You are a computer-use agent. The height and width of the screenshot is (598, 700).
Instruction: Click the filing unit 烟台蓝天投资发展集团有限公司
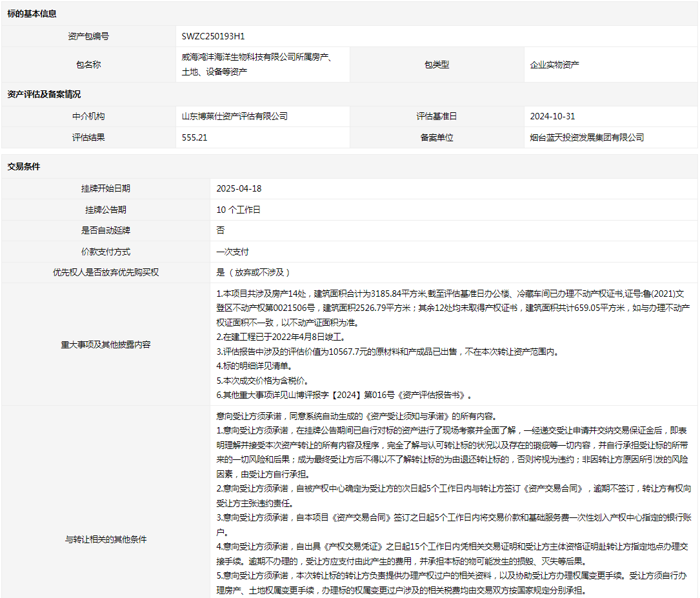point(587,137)
